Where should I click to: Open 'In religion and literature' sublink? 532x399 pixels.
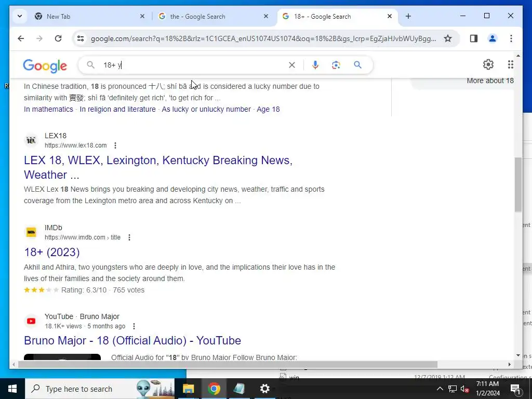(117, 109)
